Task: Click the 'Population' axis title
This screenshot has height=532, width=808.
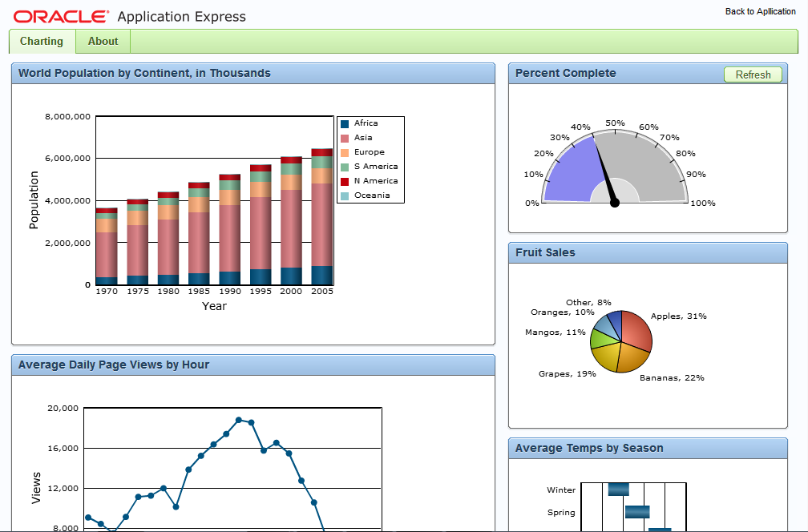Action: point(34,200)
